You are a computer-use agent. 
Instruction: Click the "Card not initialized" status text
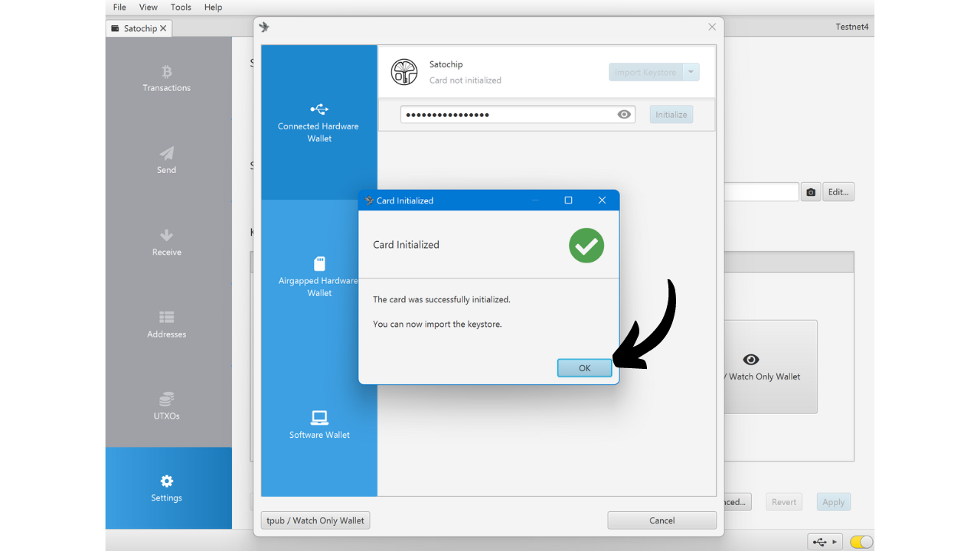tap(465, 80)
